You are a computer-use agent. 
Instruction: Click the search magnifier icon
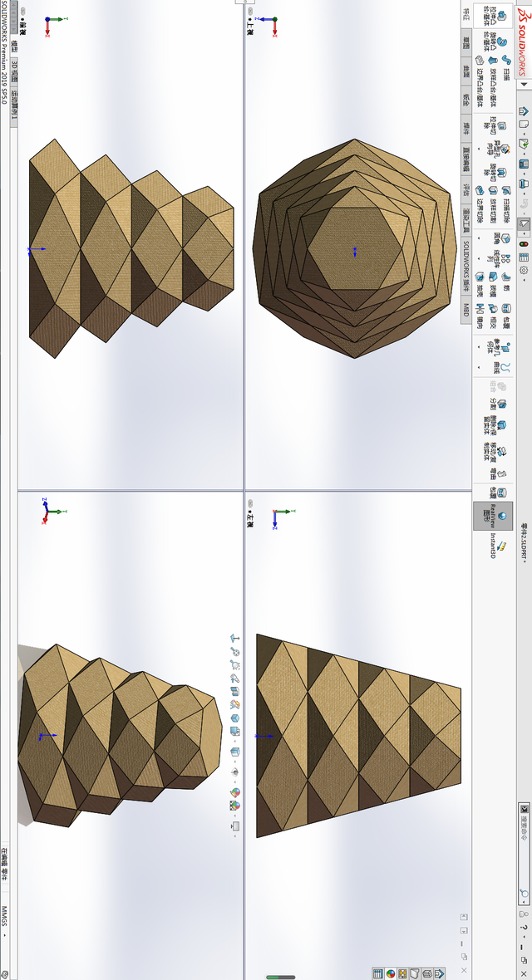[x=524, y=893]
